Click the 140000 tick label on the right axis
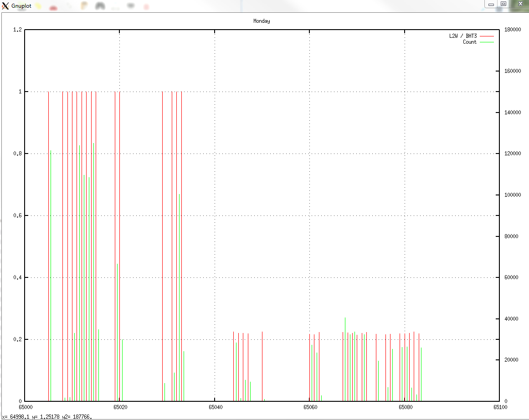 (513, 113)
